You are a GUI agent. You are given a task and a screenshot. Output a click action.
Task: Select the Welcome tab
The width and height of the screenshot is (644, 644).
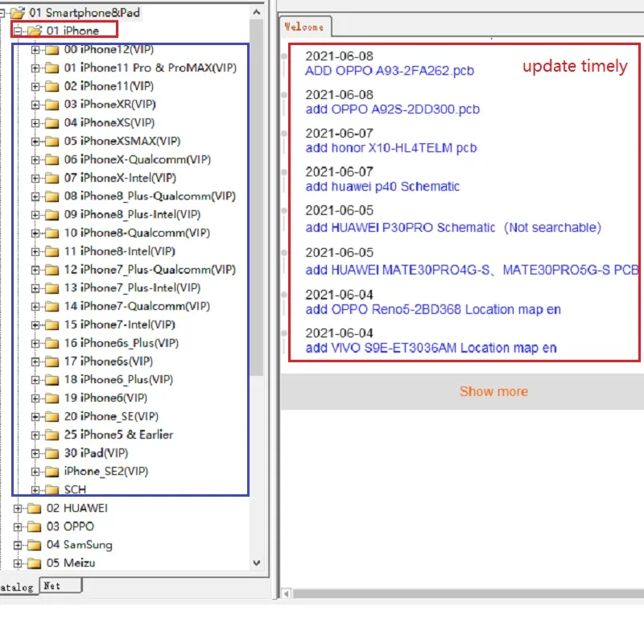pos(305,27)
